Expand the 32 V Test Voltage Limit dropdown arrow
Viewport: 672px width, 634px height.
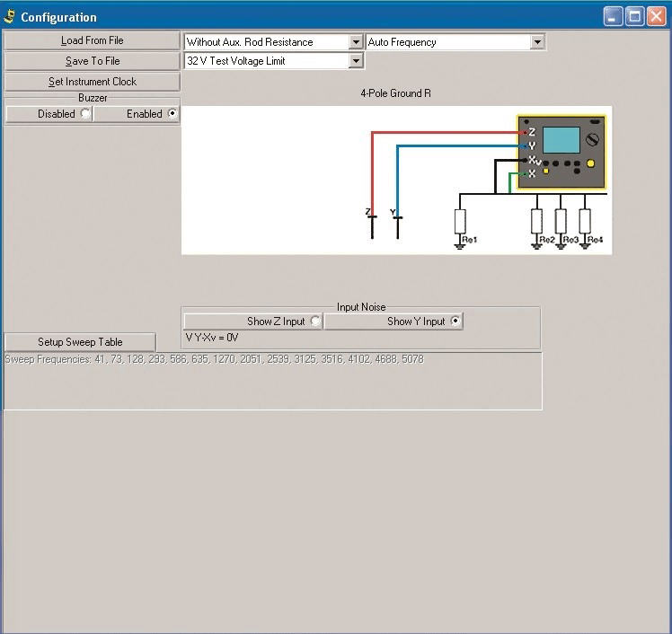click(x=356, y=61)
